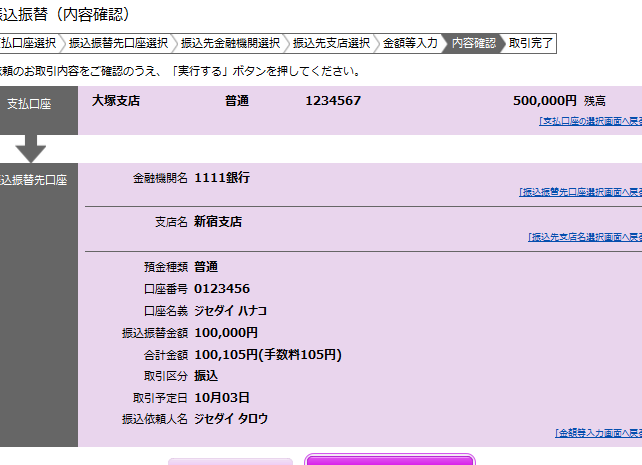
Task: Open the 振込先支店名選択画面へ戻る link
Action: point(584,237)
